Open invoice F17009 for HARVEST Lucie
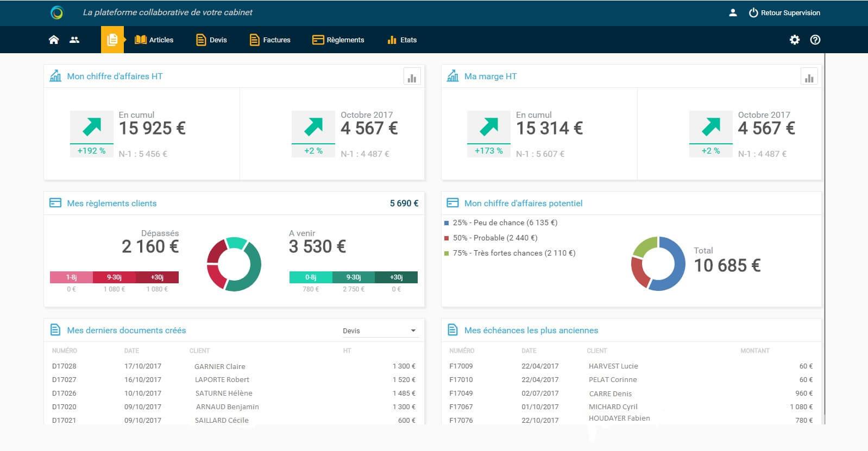Image resolution: width=868 pixels, height=451 pixels. pyautogui.click(x=631, y=366)
